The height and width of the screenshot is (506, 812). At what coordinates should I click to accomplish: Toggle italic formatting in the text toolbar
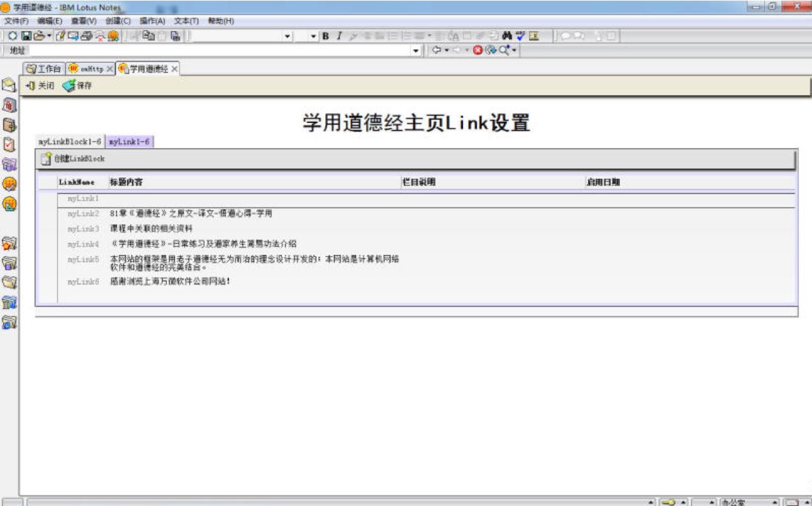pos(339,36)
